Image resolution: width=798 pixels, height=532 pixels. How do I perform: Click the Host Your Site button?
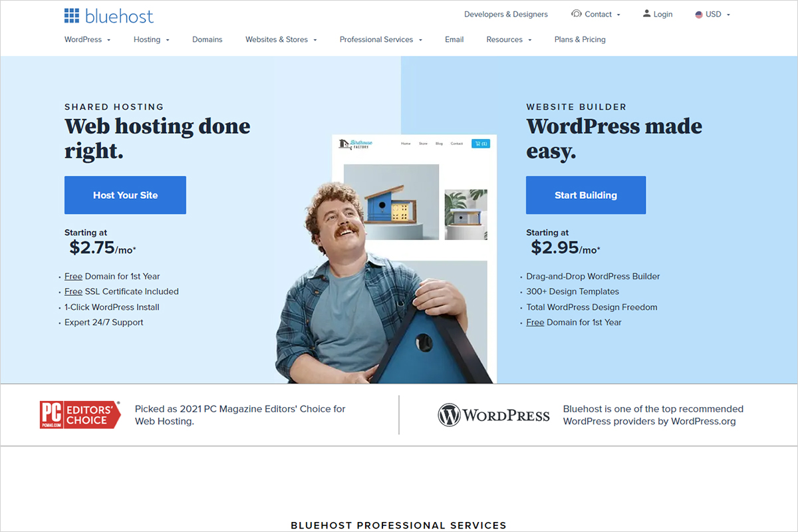click(x=125, y=195)
